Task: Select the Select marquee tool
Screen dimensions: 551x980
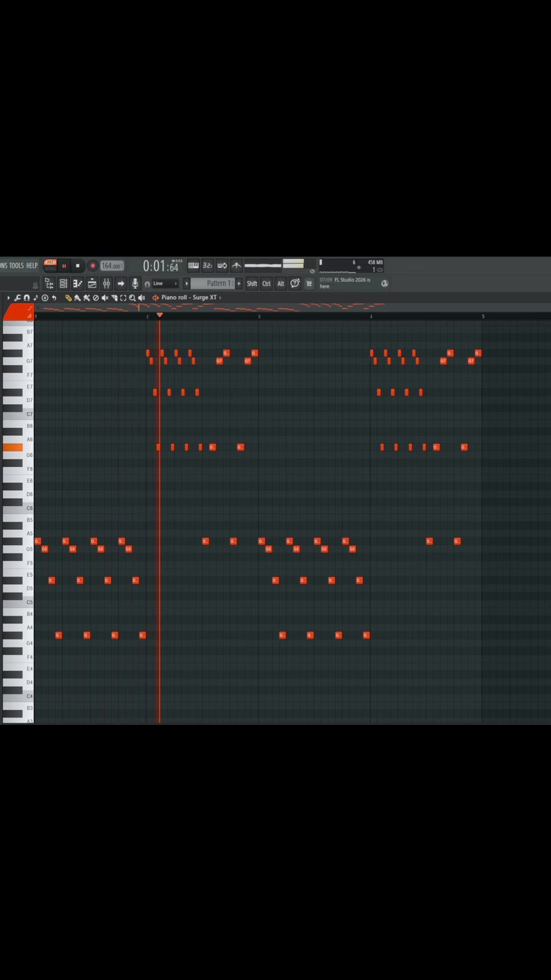Action: click(x=123, y=298)
